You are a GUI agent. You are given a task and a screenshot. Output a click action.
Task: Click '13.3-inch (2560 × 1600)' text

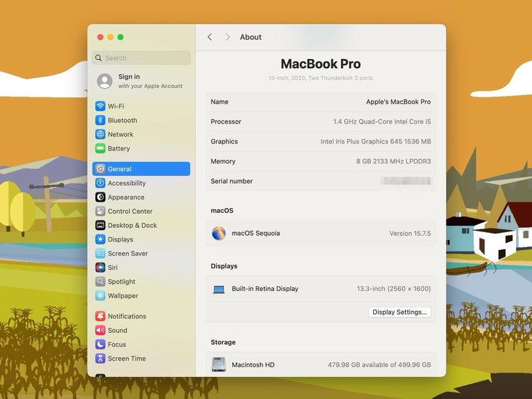tap(394, 289)
